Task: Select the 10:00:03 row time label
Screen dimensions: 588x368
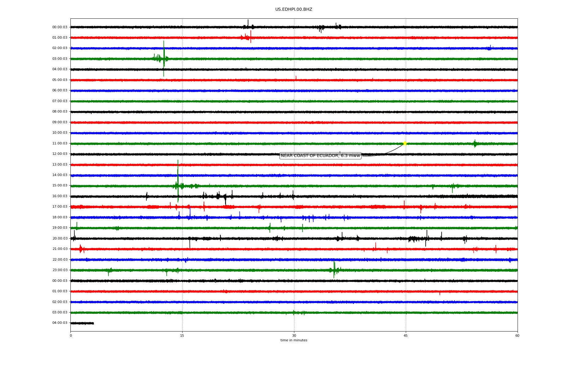Action: 60,133
